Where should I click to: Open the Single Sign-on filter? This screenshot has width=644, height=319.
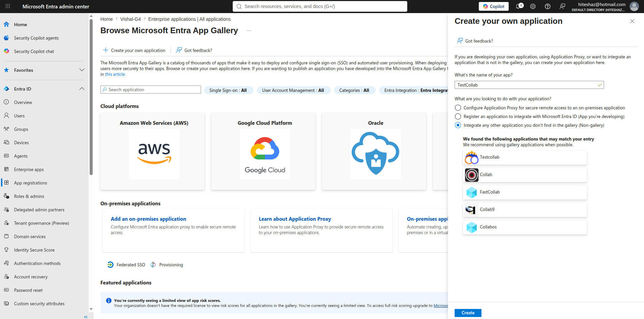click(x=228, y=90)
